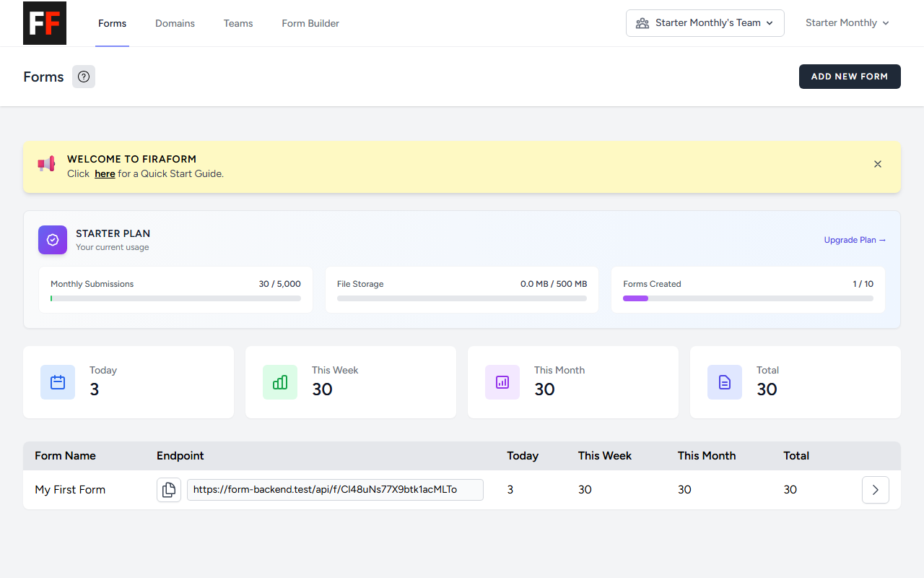Click the Total document icon

pyautogui.click(x=725, y=382)
